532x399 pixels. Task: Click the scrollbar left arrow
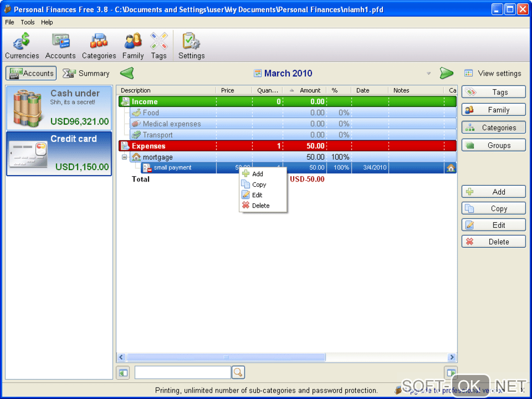pyautogui.click(x=122, y=357)
